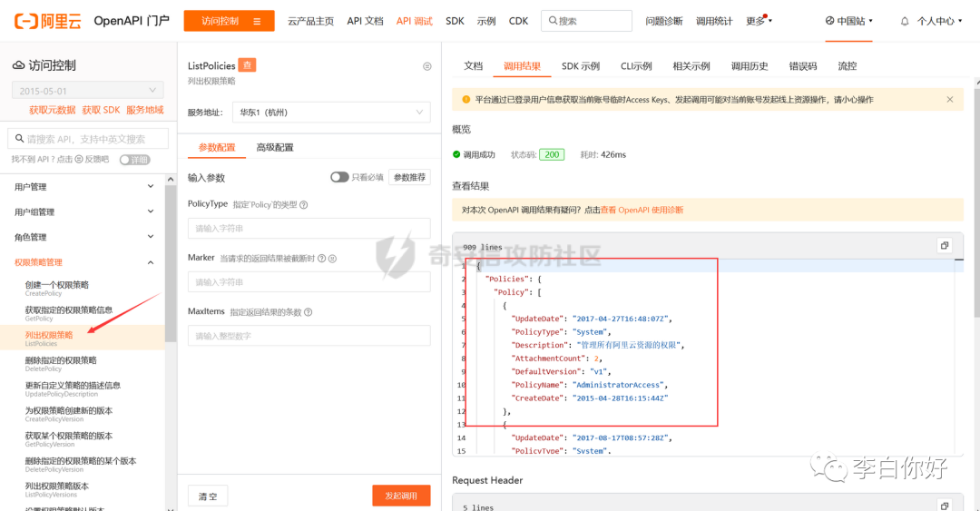The height and width of the screenshot is (511, 980).
Task: Click the PolicyType help question icon
Action: click(x=304, y=204)
